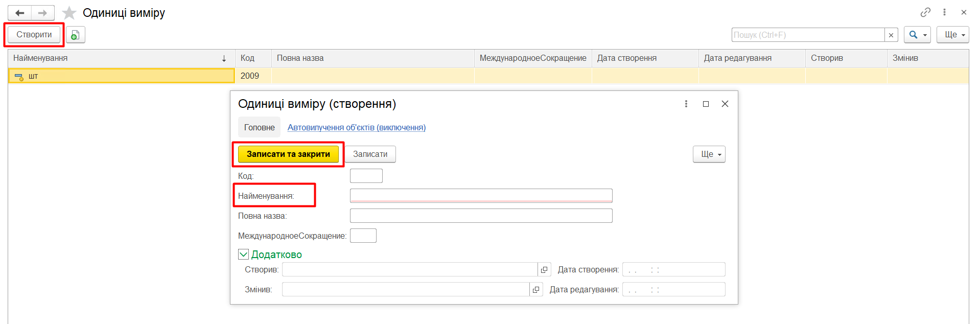Image resolution: width=980 pixels, height=324 pixels.
Task: Click the copy-create document icon
Action: 75,35
